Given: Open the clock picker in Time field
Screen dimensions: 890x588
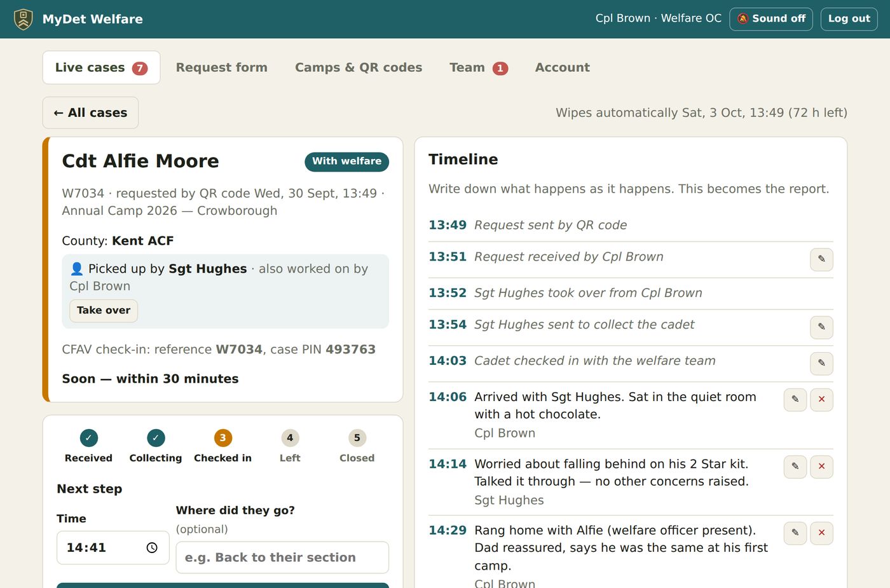Looking at the screenshot, I should [x=152, y=548].
